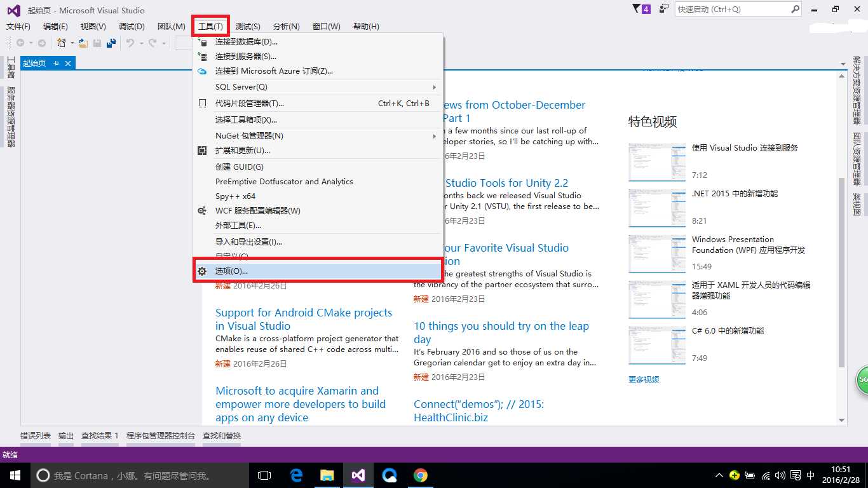
Task: Click the Visual Studio logo in title bar
Action: [x=13, y=10]
